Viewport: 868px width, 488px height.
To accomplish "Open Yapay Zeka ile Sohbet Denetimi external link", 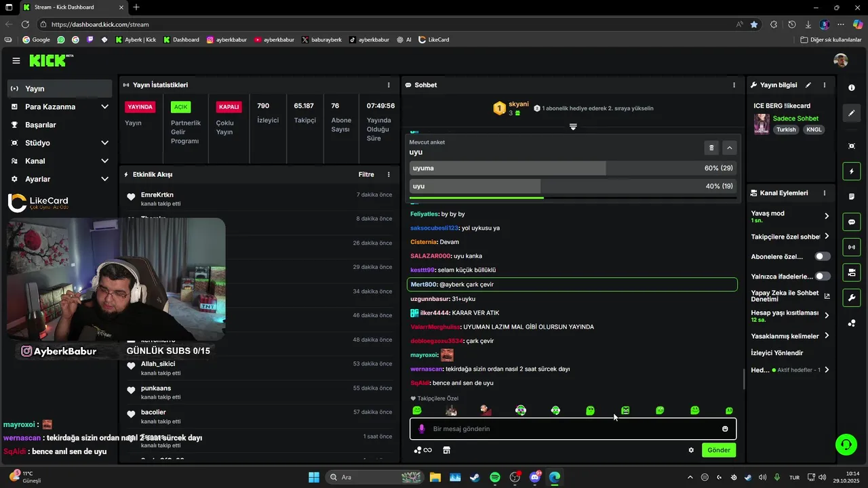I will tap(827, 296).
